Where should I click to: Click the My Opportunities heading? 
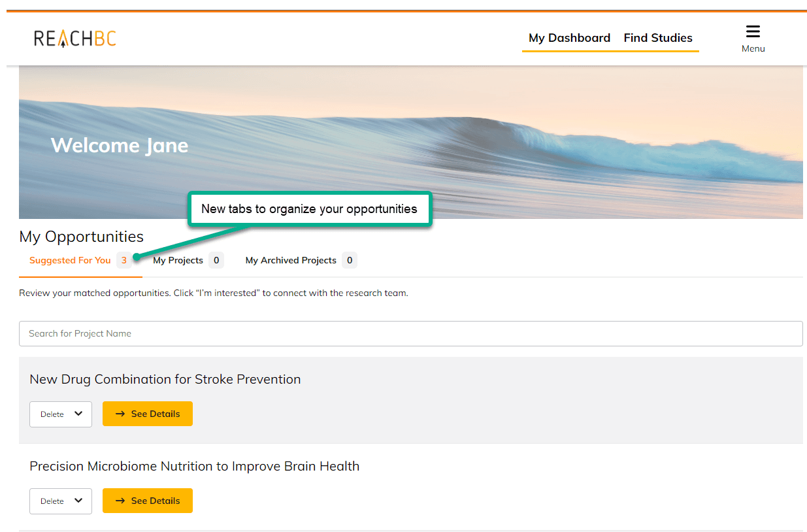click(82, 237)
